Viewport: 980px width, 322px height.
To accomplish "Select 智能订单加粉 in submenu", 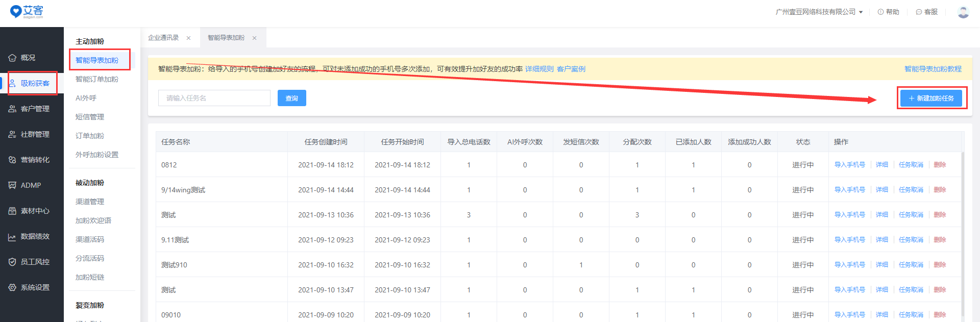I will 97,79.
